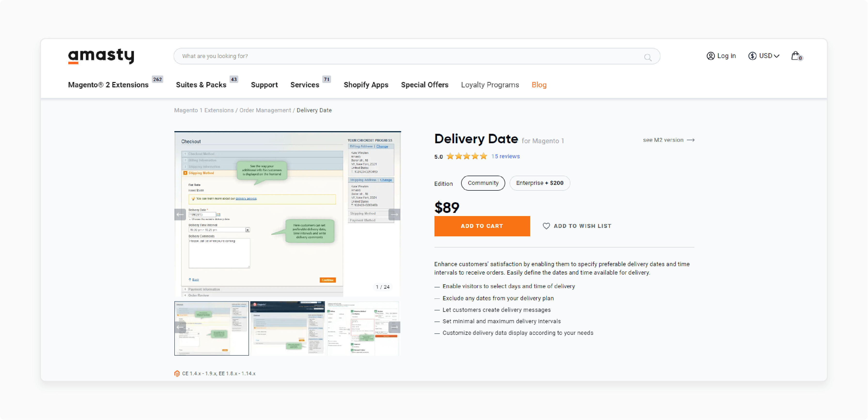
Task: Select the Community edition option
Action: (483, 183)
